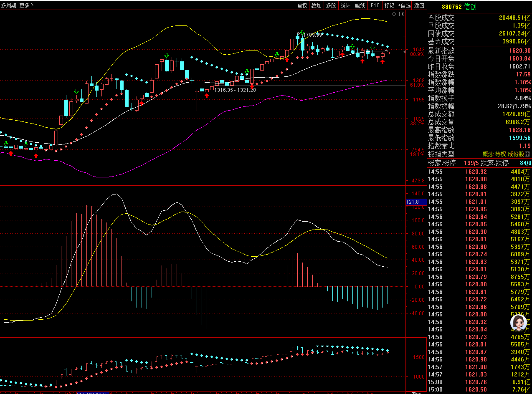
Task: Click the 成份股 link
Action: coord(516,154)
